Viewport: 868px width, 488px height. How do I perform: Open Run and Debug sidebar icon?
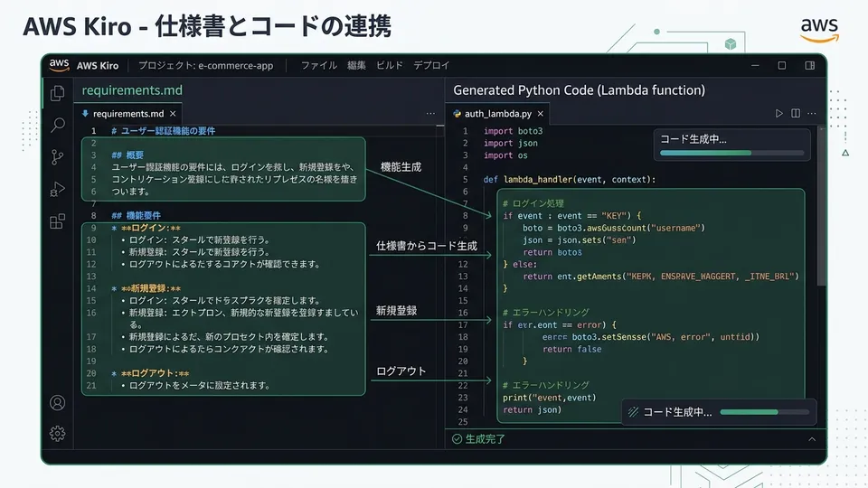[x=58, y=189]
